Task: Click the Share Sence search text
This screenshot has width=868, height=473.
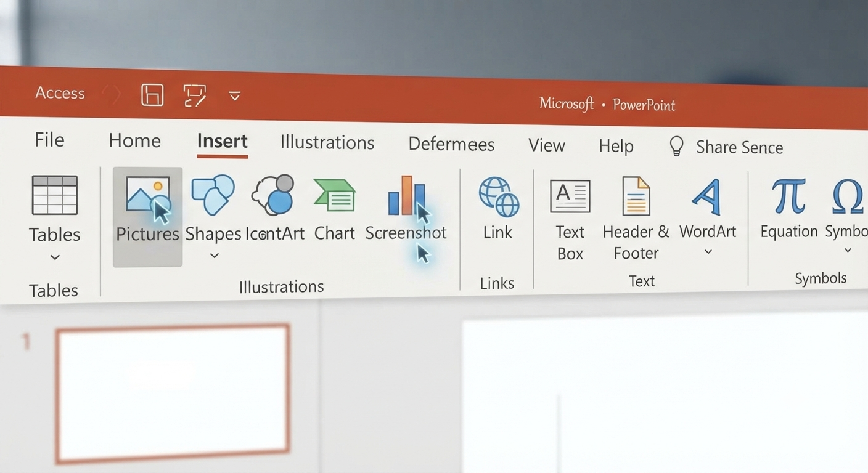Action: click(739, 147)
